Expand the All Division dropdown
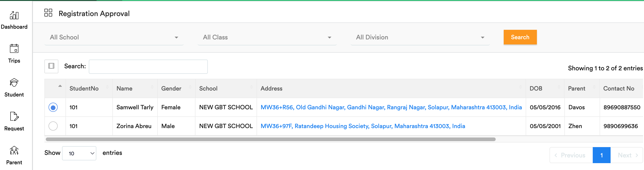The width and height of the screenshot is (644, 170). tap(420, 37)
